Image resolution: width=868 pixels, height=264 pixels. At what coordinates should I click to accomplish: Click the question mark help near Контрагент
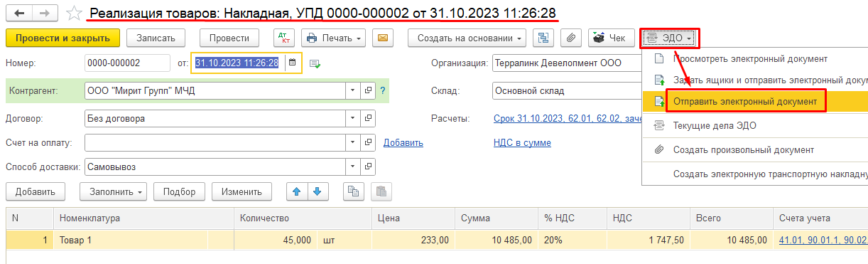tap(383, 90)
